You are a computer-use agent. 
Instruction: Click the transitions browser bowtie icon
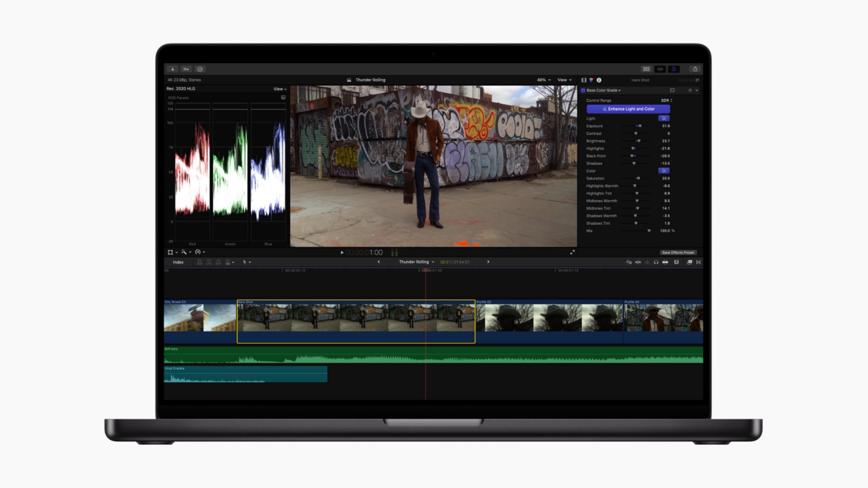point(698,262)
